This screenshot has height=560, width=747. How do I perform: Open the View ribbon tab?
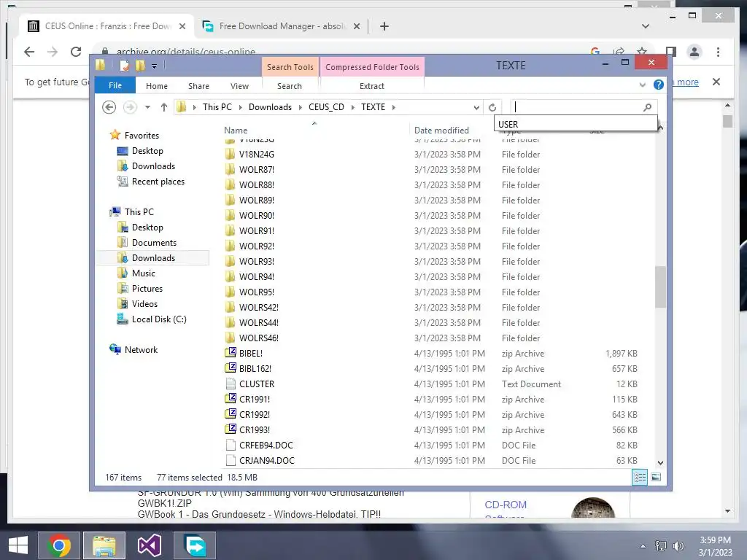[239, 86]
